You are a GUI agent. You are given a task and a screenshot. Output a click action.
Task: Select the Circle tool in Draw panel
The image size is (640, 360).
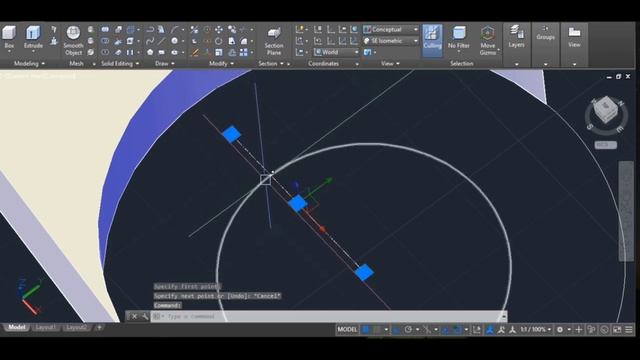pyautogui.click(x=175, y=41)
